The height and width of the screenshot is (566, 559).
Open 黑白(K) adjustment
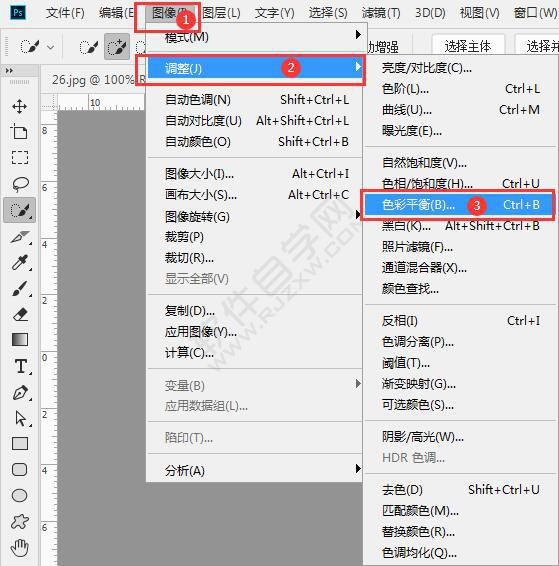pos(460,226)
